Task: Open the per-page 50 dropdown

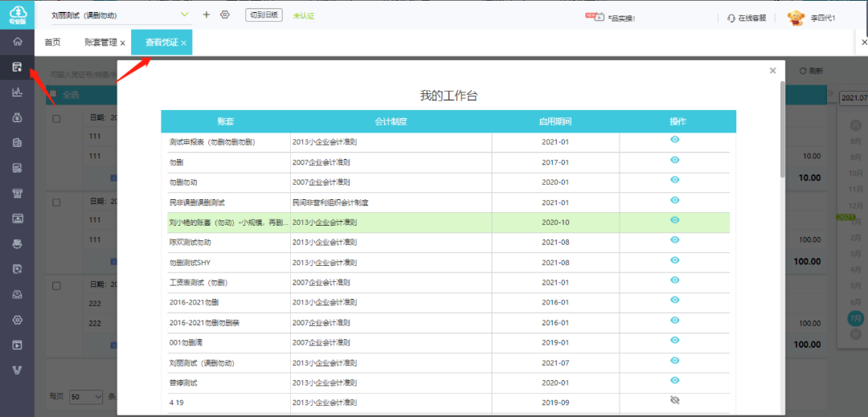Action: point(86,397)
